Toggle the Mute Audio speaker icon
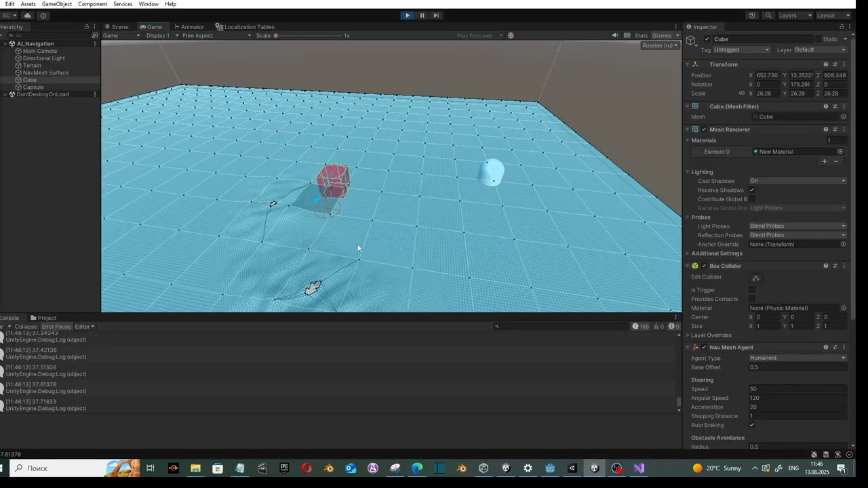This screenshot has width=868, height=488. pyautogui.click(x=615, y=35)
